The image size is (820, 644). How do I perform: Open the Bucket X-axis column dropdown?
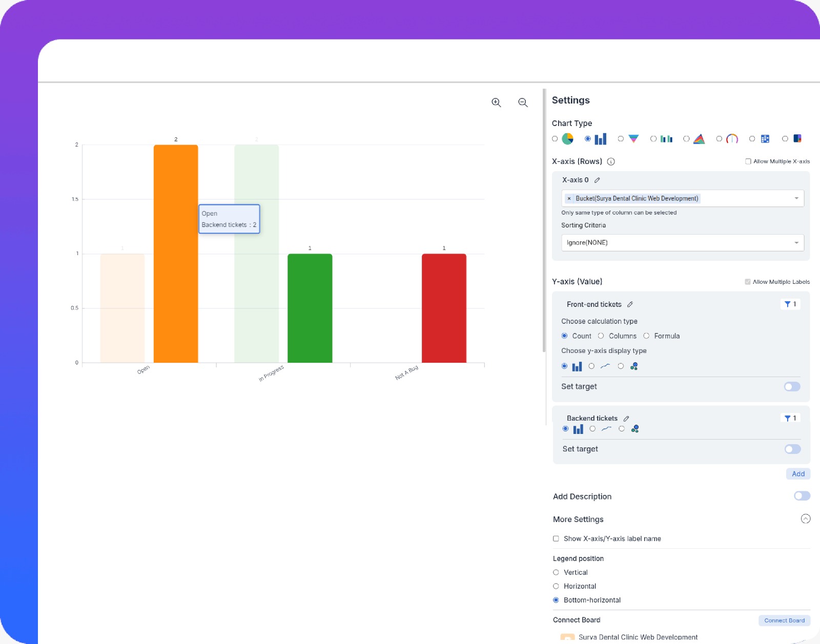click(x=796, y=198)
